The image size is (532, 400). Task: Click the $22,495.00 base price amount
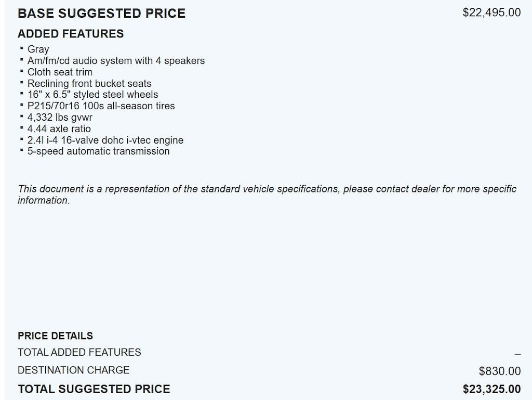point(491,12)
